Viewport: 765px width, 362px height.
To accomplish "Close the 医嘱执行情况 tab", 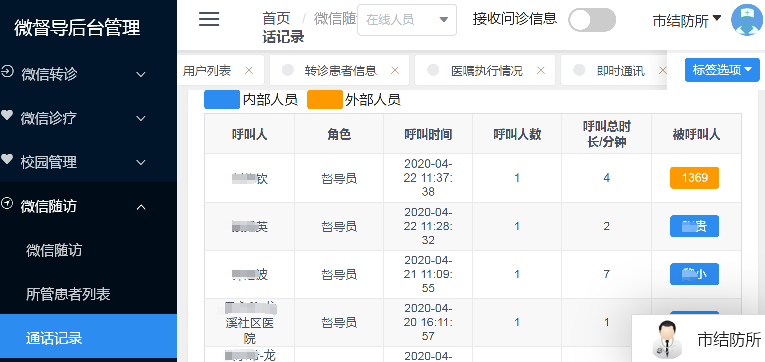I will [x=541, y=70].
